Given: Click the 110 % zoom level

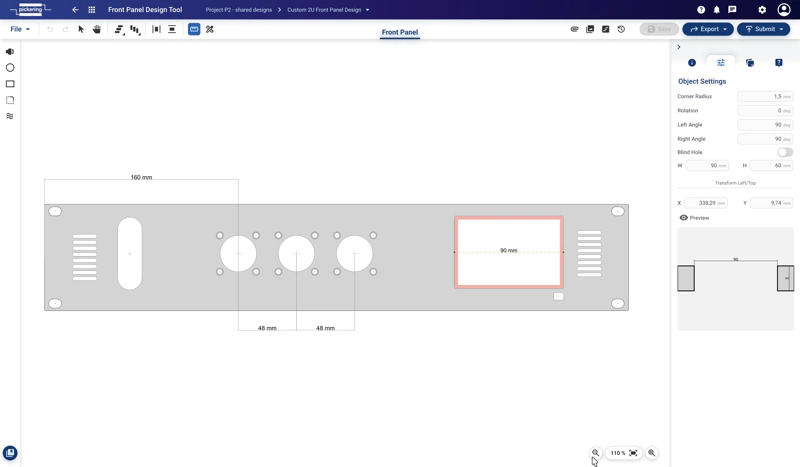Looking at the screenshot, I should 618,453.
